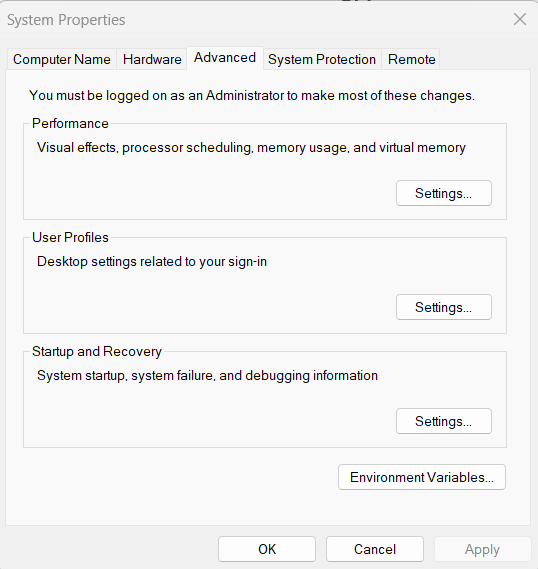Close the System Properties dialog
This screenshot has height=569, width=538.
pos(520,19)
